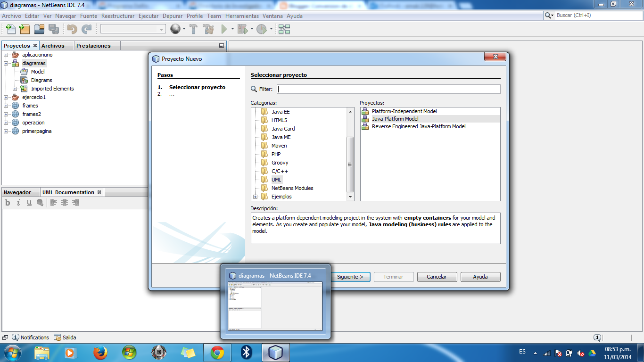Click the Siguiente button in the wizard

[x=350, y=277]
